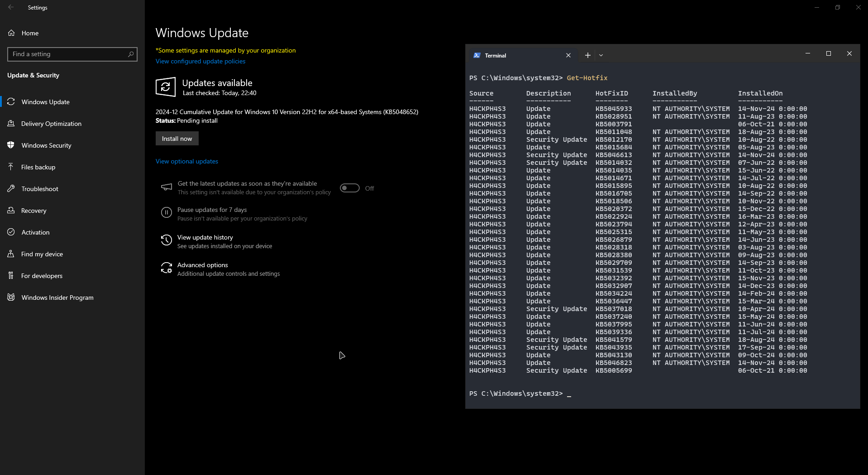Click KB5005699 in last table row
This screenshot has height=475, width=868.
(x=614, y=370)
